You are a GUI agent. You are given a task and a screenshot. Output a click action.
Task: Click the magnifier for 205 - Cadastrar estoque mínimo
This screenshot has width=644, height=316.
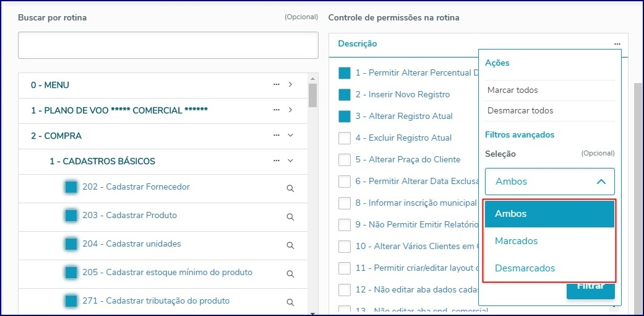pos(290,274)
